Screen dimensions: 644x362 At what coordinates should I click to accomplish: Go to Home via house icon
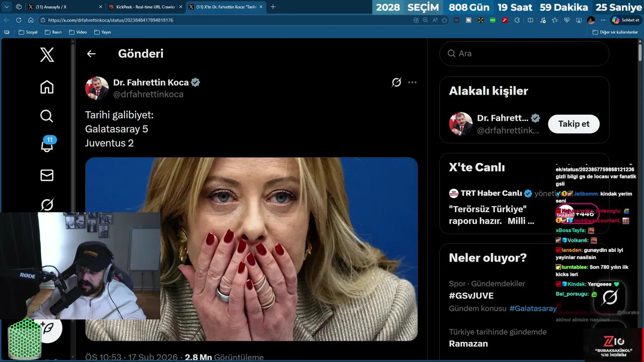47,87
